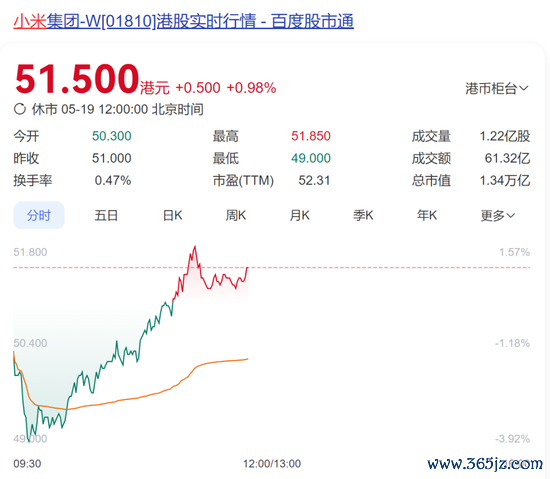
Task: Click the refresh circle icon beside 休市
Action: point(20,109)
